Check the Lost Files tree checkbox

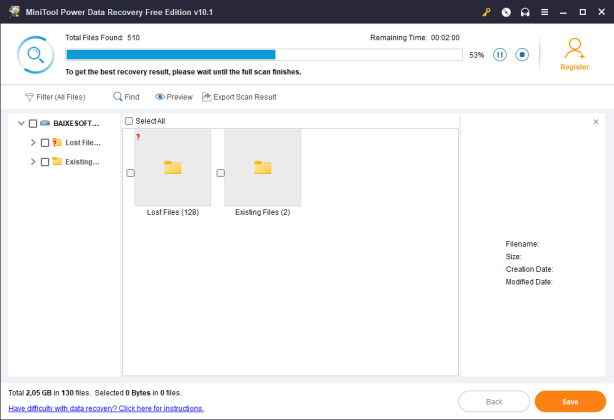[45, 143]
